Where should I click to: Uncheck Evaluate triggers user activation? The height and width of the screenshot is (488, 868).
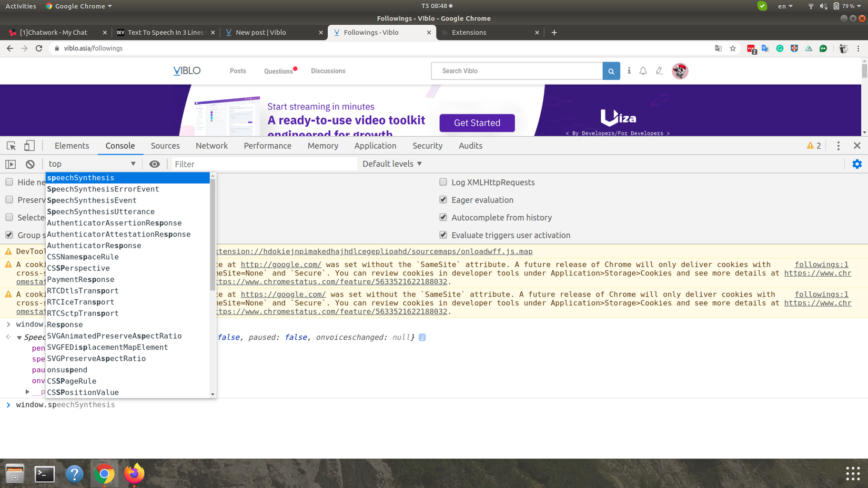click(x=443, y=235)
